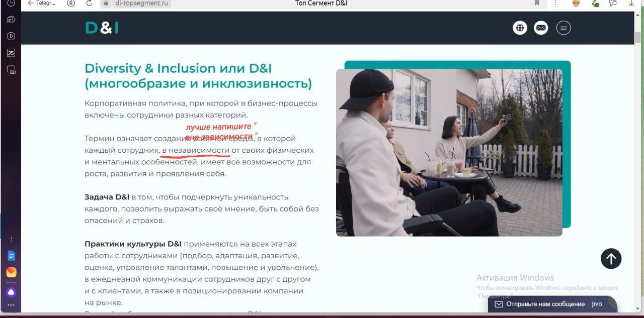Open 'Отправьте нам сообщение' chat widget
The height and width of the screenshot is (318, 644).
click(x=552, y=304)
